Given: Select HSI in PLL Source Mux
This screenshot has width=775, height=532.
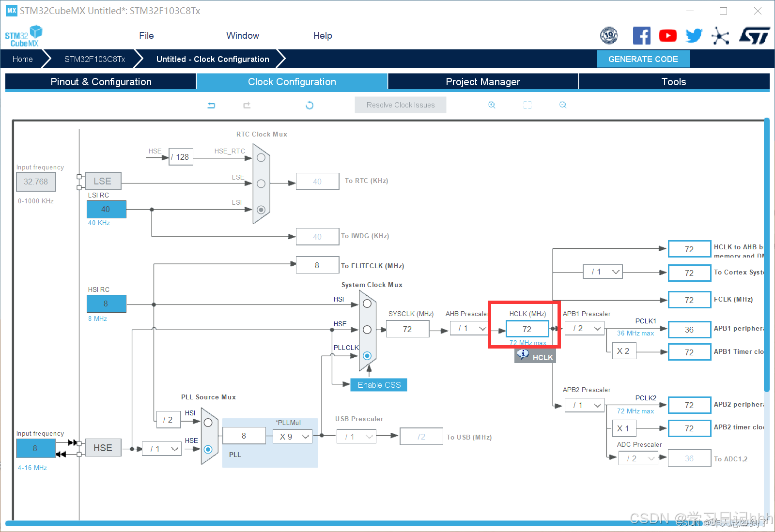Looking at the screenshot, I should tap(208, 423).
